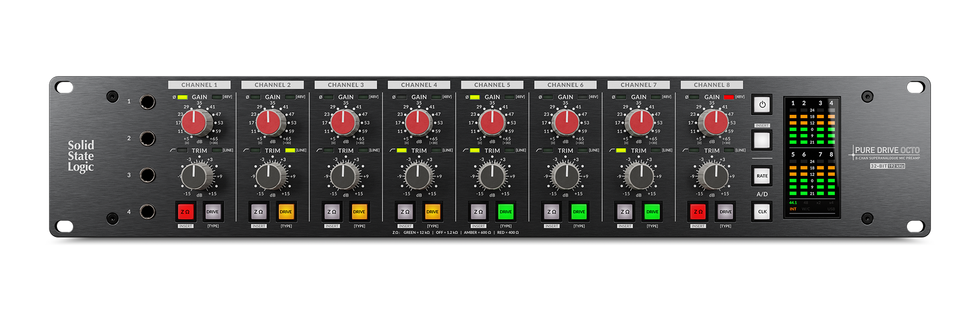980x313 pixels.
Task: Click the CHANNEL 5 label
Action: point(492,85)
